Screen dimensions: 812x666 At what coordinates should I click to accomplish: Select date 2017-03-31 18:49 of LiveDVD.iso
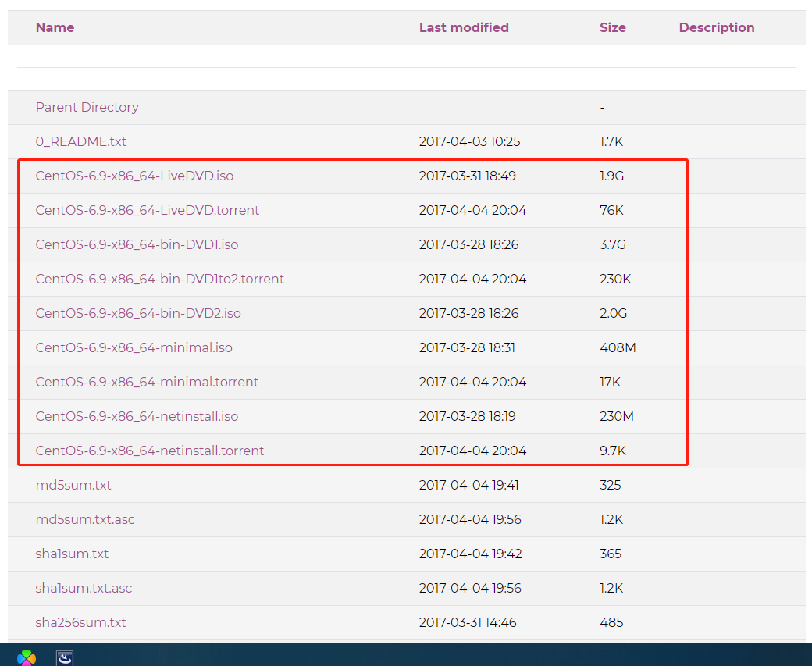click(x=467, y=176)
